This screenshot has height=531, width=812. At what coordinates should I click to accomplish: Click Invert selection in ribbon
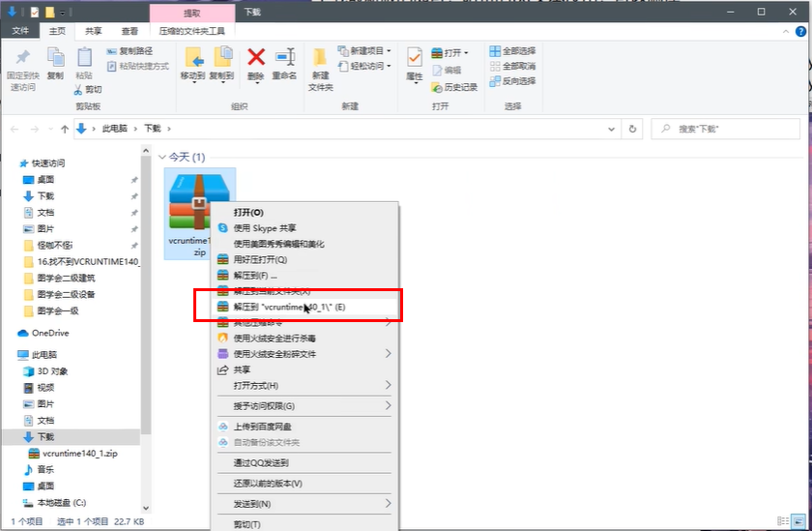[x=512, y=81]
